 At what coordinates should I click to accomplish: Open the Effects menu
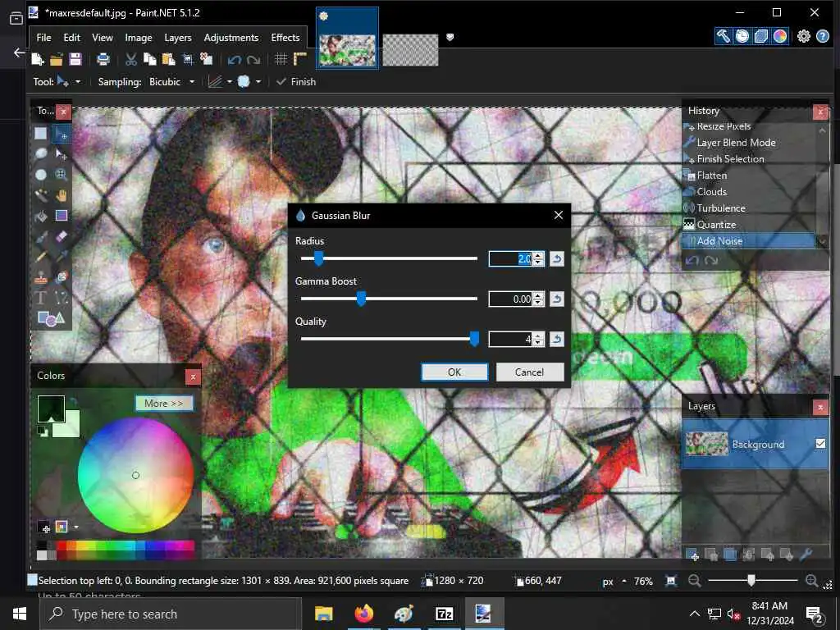(x=285, y=38)
